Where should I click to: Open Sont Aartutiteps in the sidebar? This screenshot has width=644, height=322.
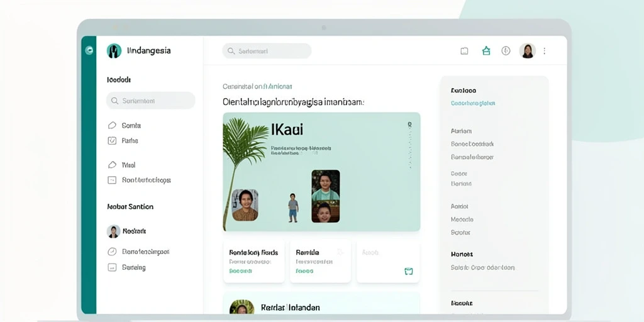click(x=146, y=180)
